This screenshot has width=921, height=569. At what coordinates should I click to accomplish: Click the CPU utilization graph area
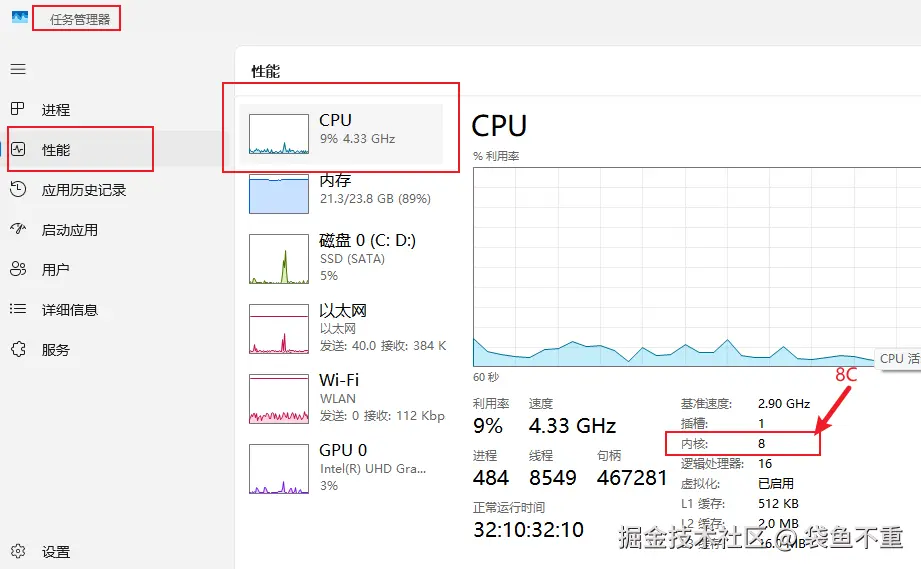[x=697, y=267]
